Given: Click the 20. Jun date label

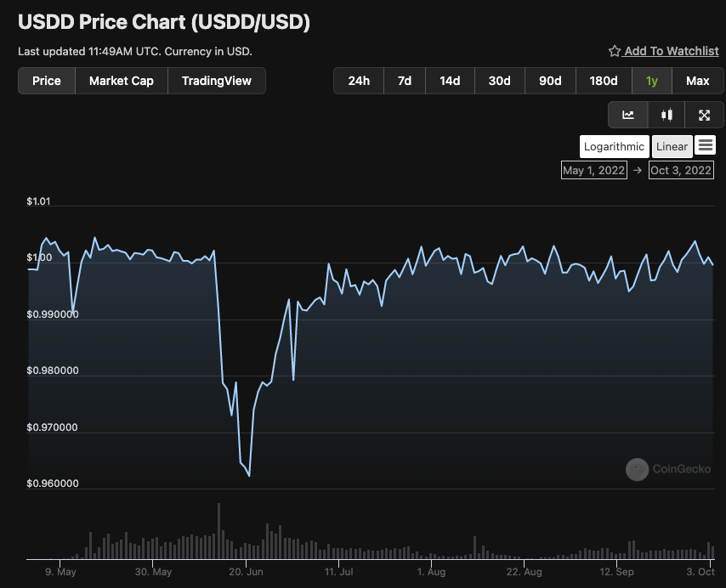Looking at the screenshot, I should [246, 572].
